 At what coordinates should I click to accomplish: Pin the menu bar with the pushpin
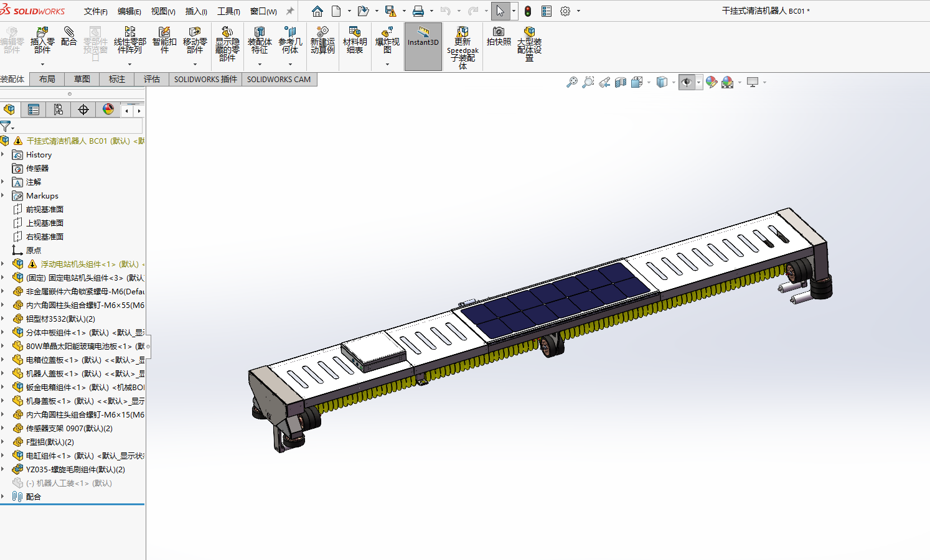(x=290, y=11)
